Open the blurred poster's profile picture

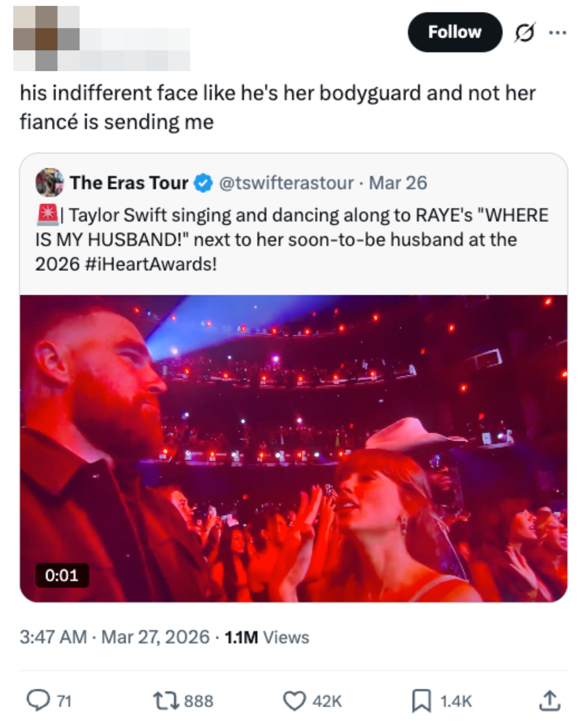(46, 39)
